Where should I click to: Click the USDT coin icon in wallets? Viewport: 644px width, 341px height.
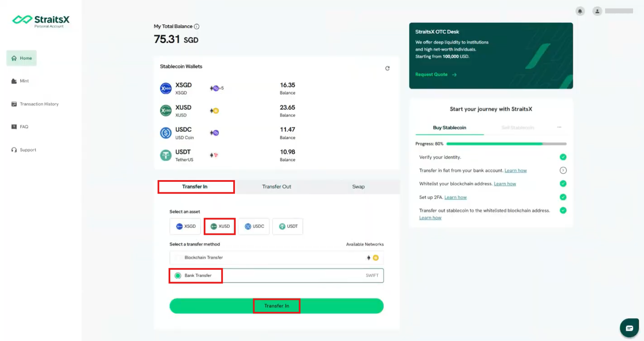point(166,155)
